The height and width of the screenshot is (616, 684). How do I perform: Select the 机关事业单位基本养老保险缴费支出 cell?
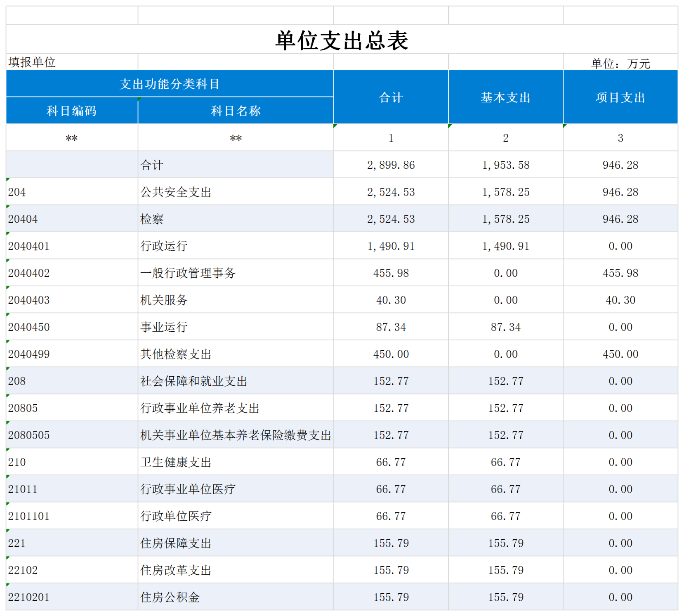click(x=236, y=435)
